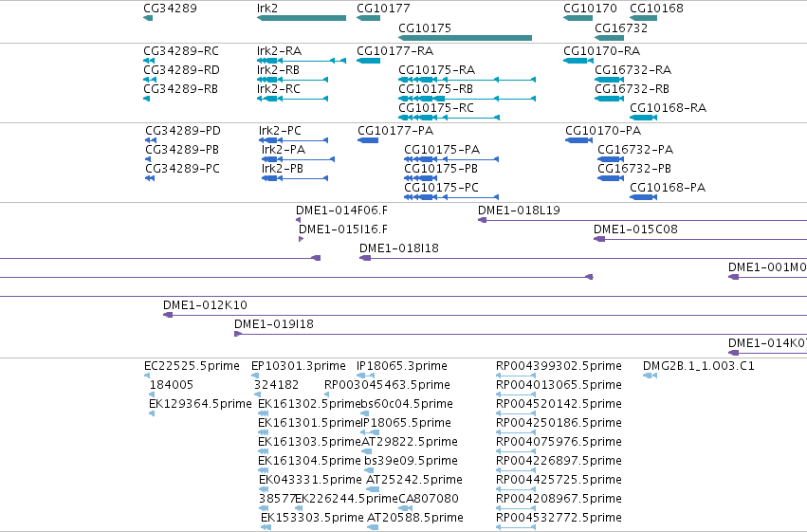Open EST AT29822.5prime
The width and height of the screenshot is (807, 532).
point(409,442)
